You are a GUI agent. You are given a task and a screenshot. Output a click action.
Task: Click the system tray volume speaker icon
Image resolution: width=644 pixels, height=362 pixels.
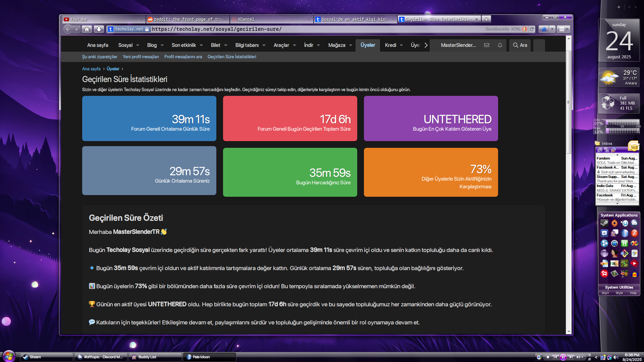click(616, 357)
